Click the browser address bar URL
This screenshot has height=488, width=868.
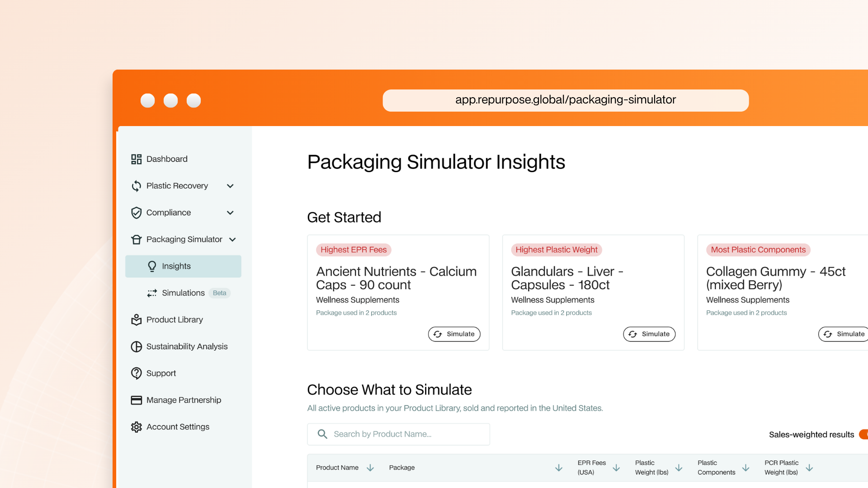566,100
